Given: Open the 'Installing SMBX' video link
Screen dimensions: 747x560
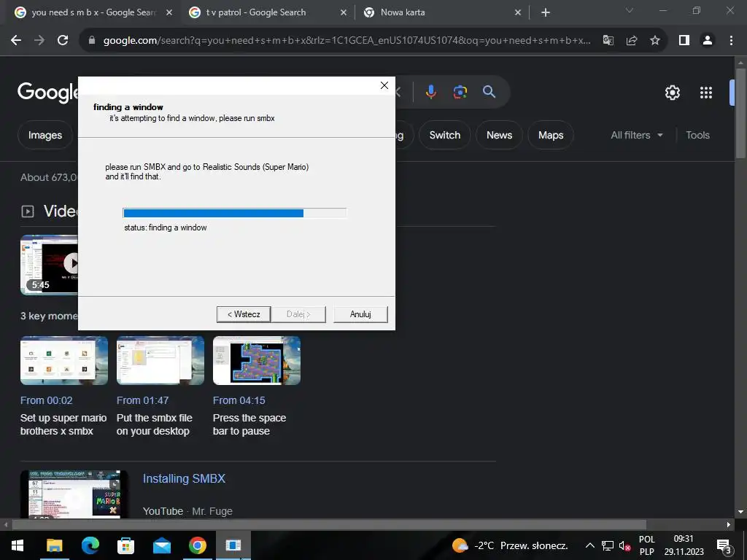Looking at the screenshot, I should coord(184,478).
